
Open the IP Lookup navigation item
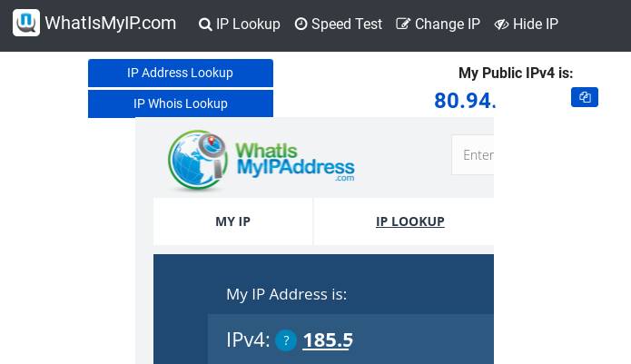[x=240, y=25]
